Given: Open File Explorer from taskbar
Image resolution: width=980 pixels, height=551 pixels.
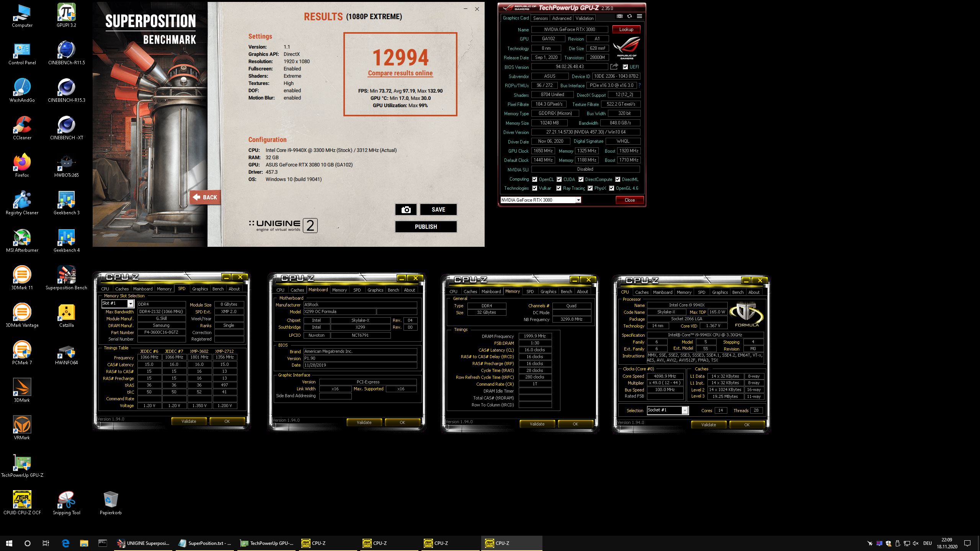Looking at the screenshot, I should tap(84, 543).
